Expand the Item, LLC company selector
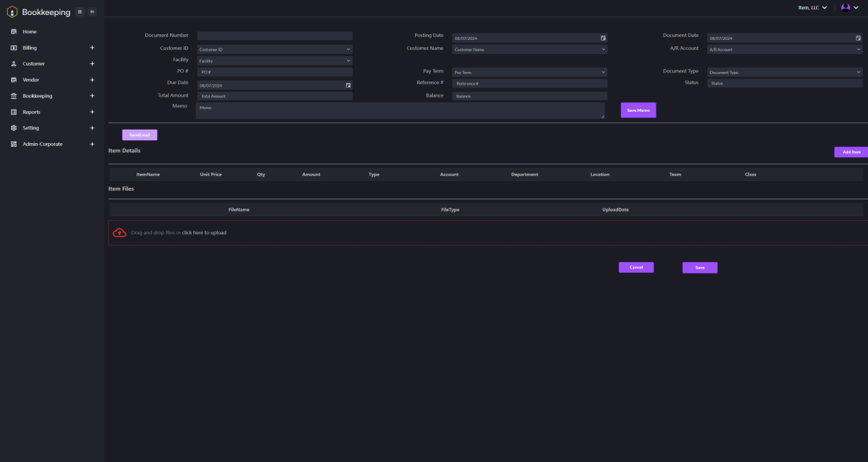Screen dimensions: 868x462 (814, 8)
